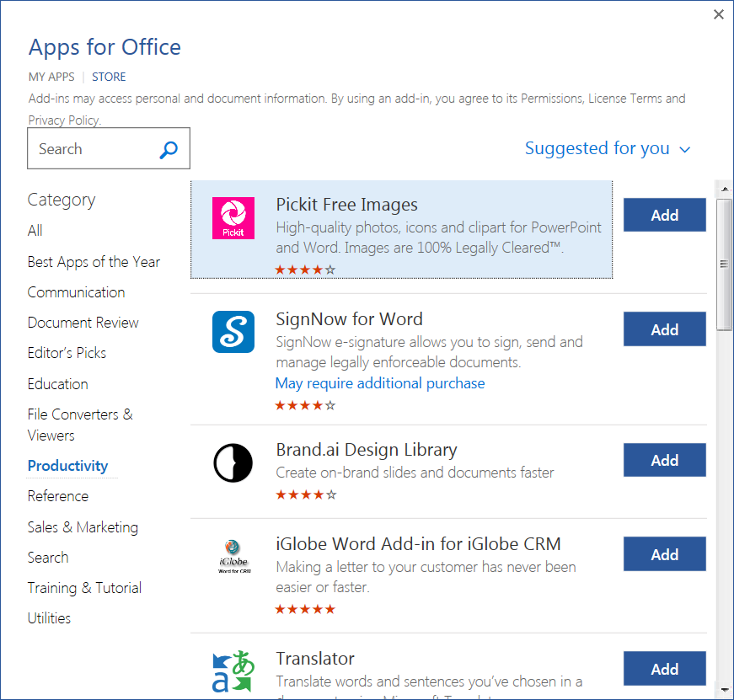Open May require additional purchase link
734x700 pixels.
[380, 383]
